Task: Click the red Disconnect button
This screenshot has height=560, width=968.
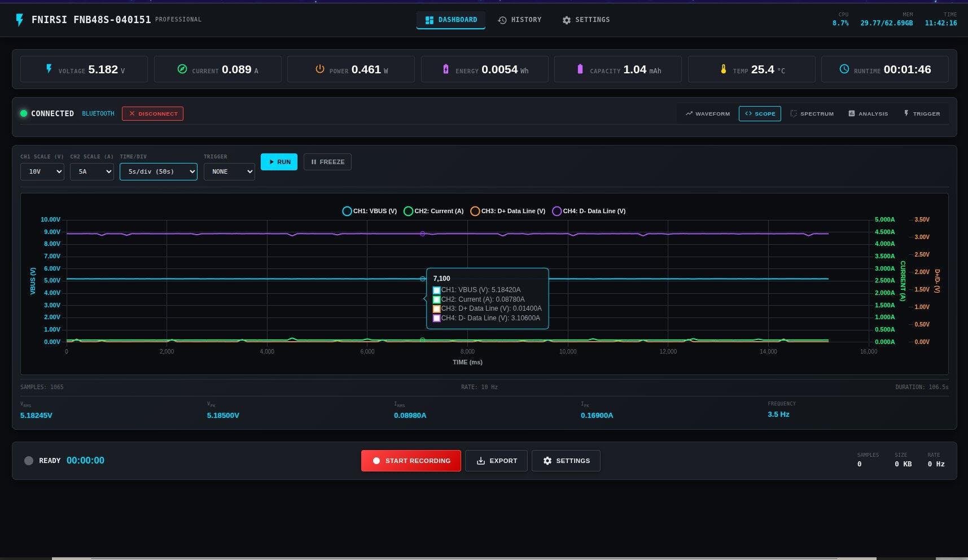Action: pos(152,113)
